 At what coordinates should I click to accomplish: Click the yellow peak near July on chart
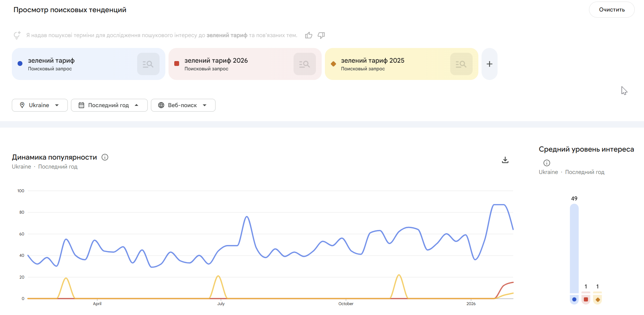(x=218, y=276)
